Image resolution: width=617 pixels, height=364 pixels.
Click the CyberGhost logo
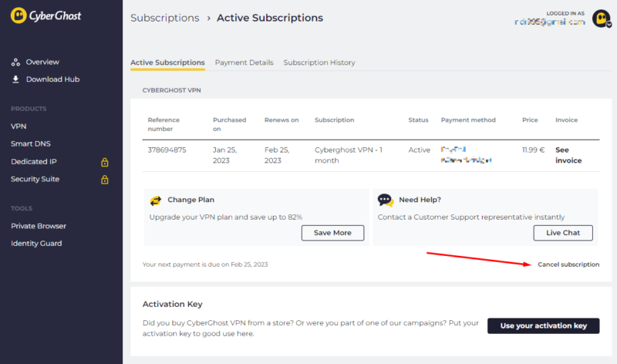[x=46, y=15]
